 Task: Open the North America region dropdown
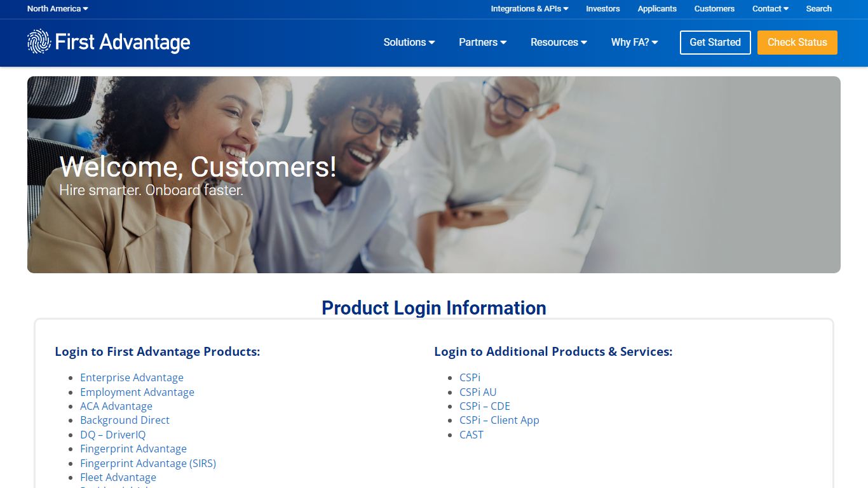[x=58, y=9]
